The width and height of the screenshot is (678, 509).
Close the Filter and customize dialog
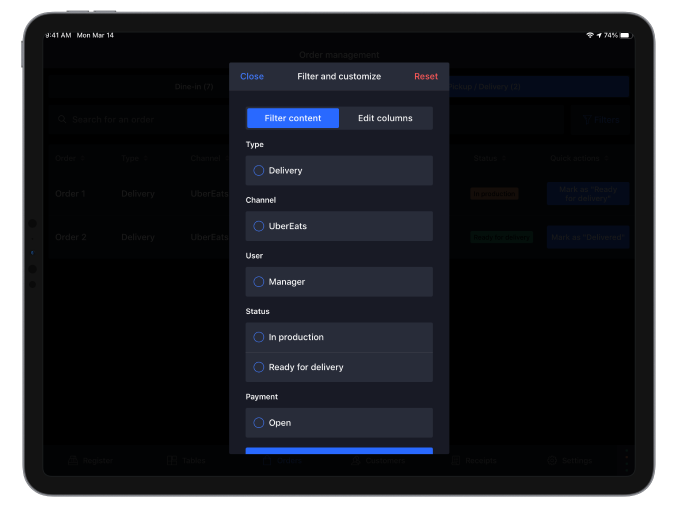click(x=252, y=77)
